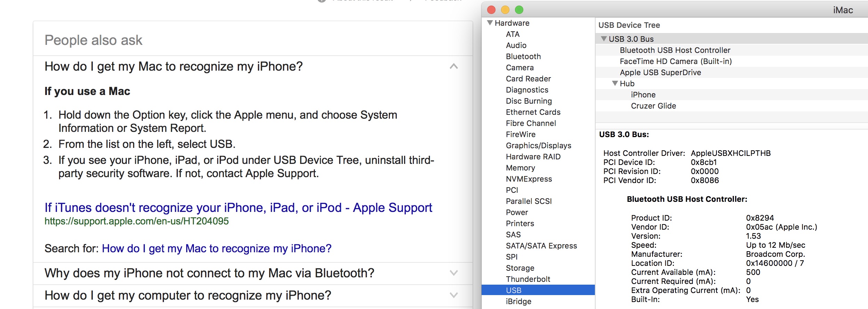Select the USB 3.0 Bus row
868x309 pixels.
pos(731,39)
